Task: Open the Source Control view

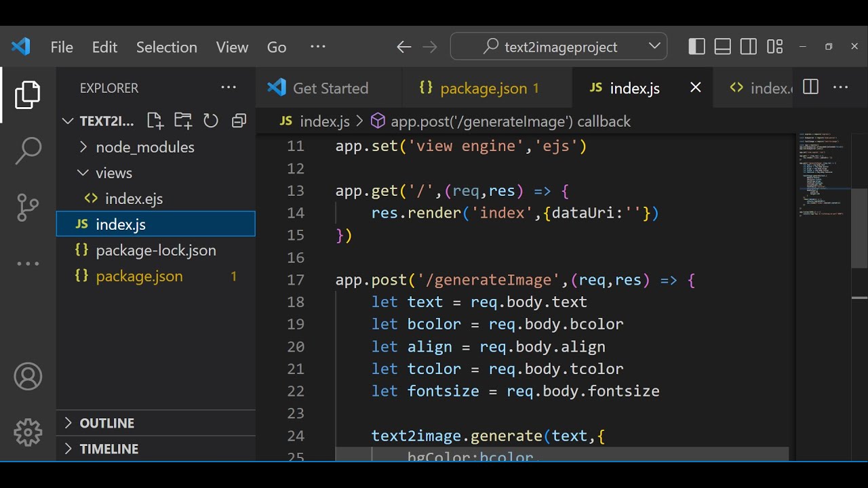Action: [x=28, y=207]
